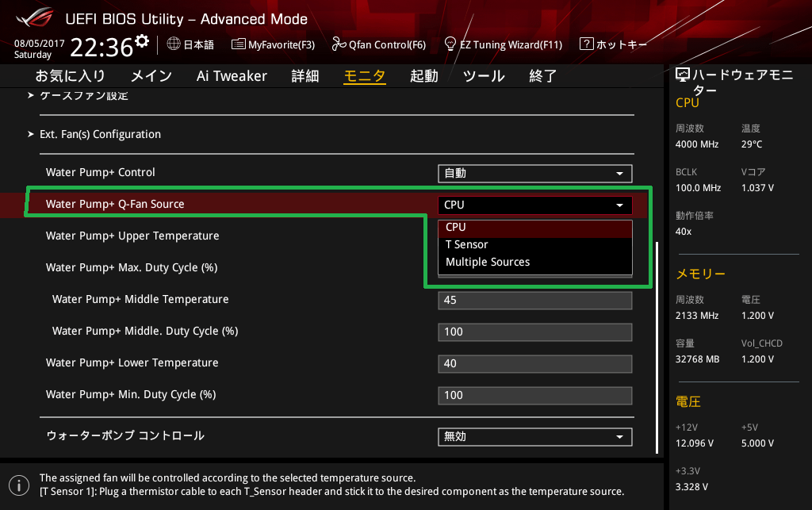Click the ROG logo icon
This screenshot has height=510, width=812.
point(35,17)
